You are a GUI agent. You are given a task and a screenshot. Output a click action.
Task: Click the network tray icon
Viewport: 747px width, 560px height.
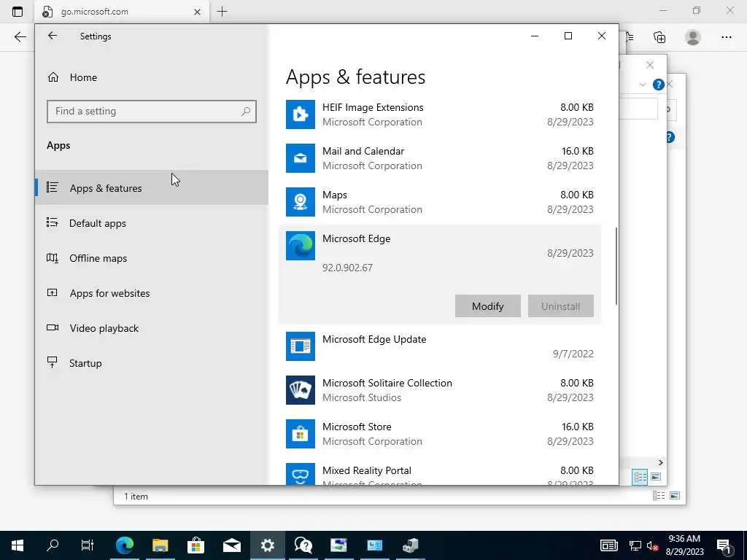tap(635, 545)
